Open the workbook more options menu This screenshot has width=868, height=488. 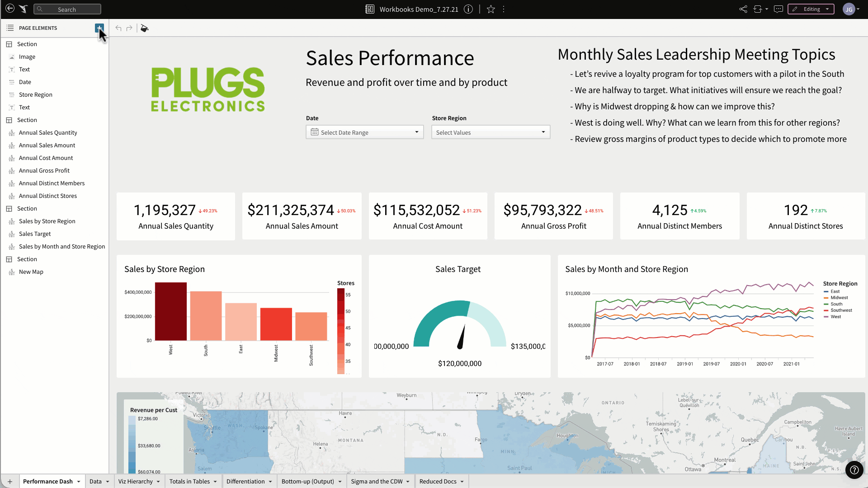coord(504,9)
